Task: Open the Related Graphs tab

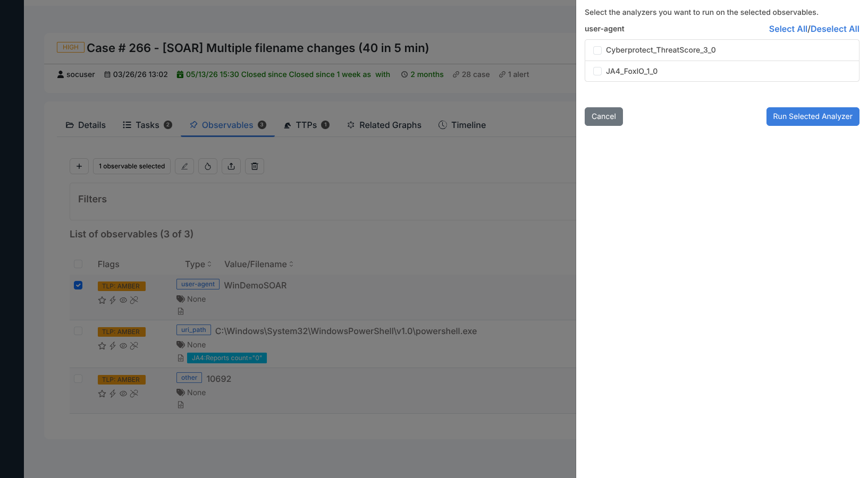Action: (x=384, y=125)
